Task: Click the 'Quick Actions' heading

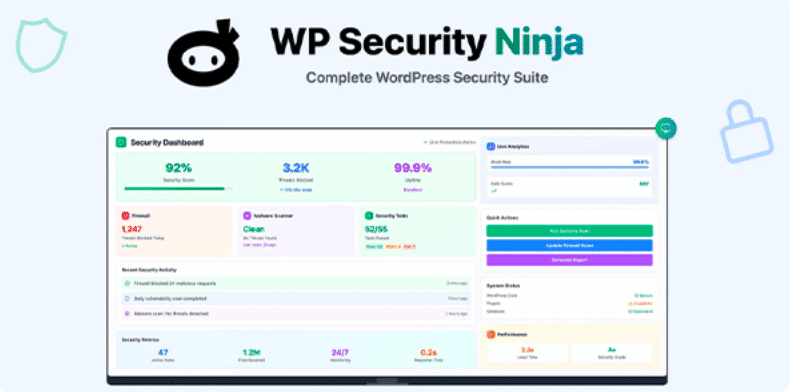Action: coord(502,218)
